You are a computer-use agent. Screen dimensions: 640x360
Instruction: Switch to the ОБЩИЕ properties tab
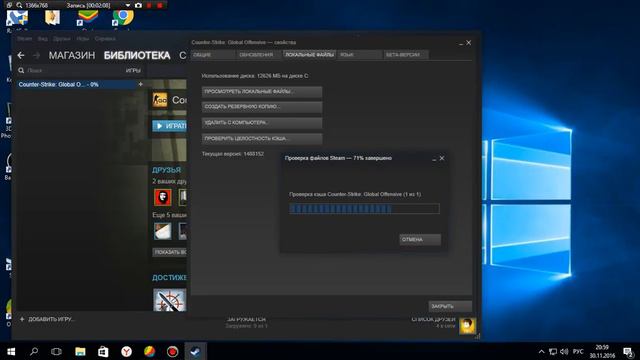[213, 55]
